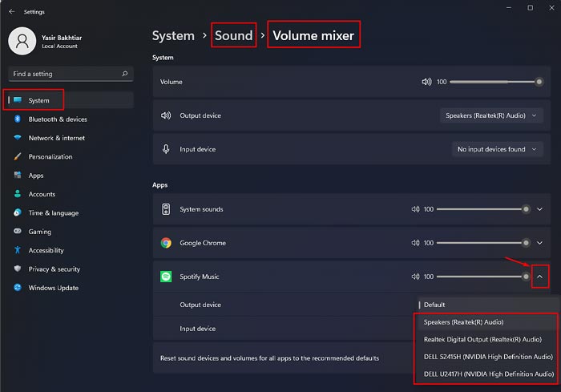Image resolution: width=561 pixels, height=392 pixels.
Task: Click the Apps icon in sidebar
Action: tap(18, 175)
